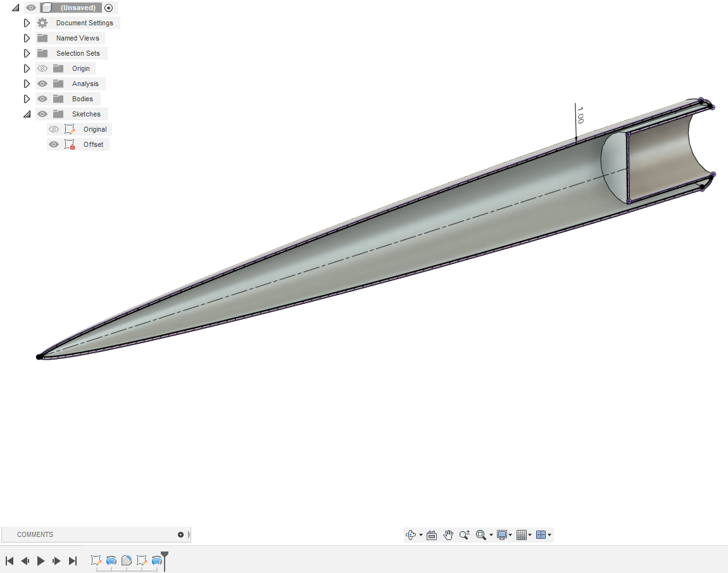
Task: Collapse the Sketches node
Action: (27, 114)
